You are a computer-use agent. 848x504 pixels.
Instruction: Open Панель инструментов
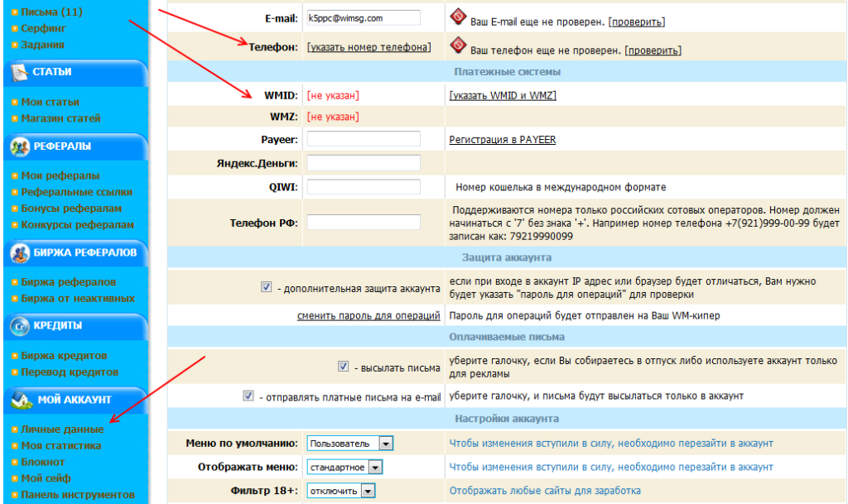click(x=77, y=495)
